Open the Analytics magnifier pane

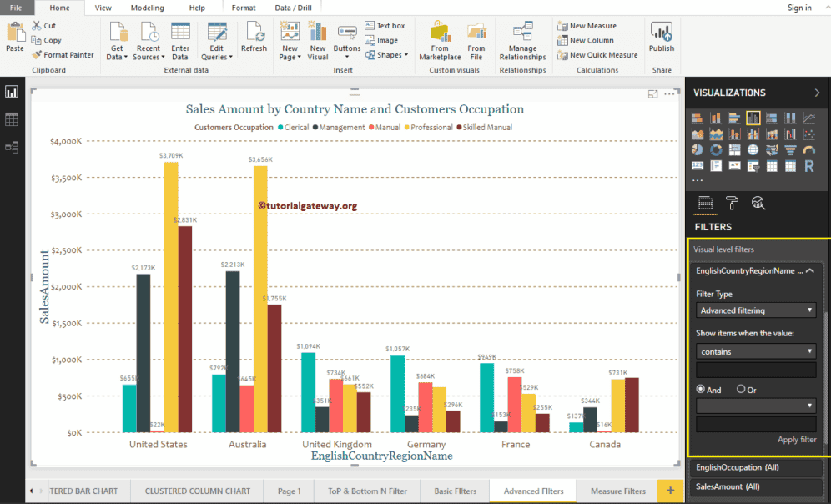coord(758,203)
